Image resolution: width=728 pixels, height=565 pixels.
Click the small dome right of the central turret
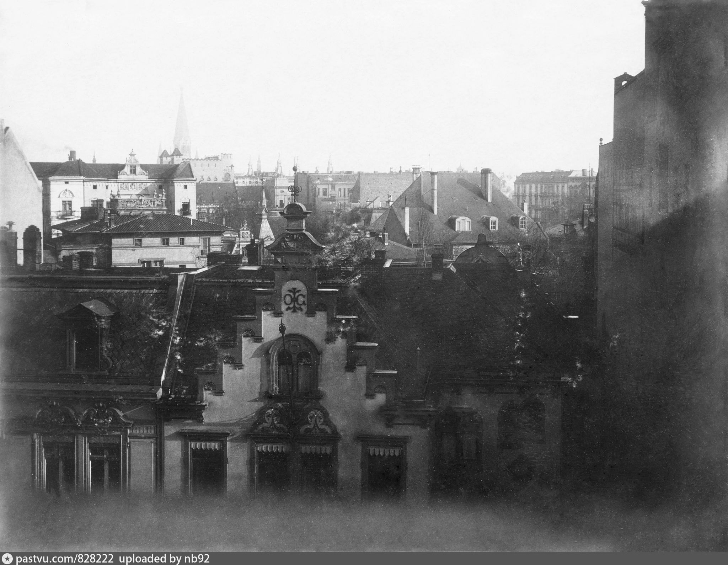tap(482, 251)
